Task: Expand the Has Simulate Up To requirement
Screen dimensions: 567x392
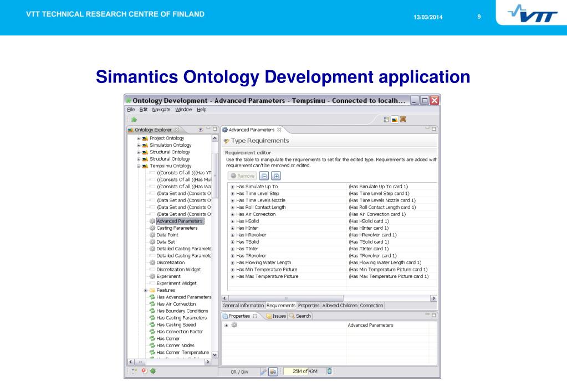Action: point(233,187)
